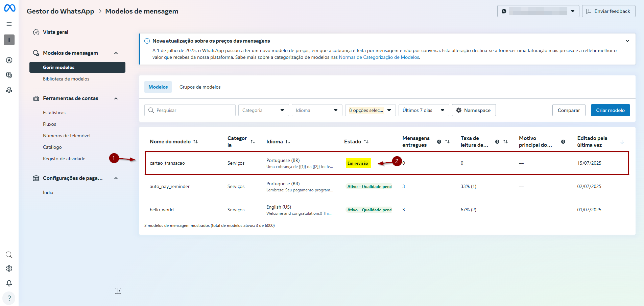644x306 pixels.
Task: Collapse the price update notice banner
Action: click(627, 41)
